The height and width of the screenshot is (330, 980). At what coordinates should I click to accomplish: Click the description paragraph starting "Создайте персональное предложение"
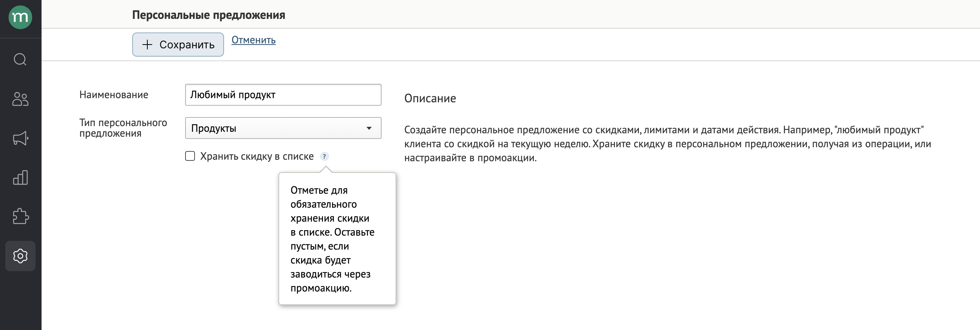click(667, 144)
